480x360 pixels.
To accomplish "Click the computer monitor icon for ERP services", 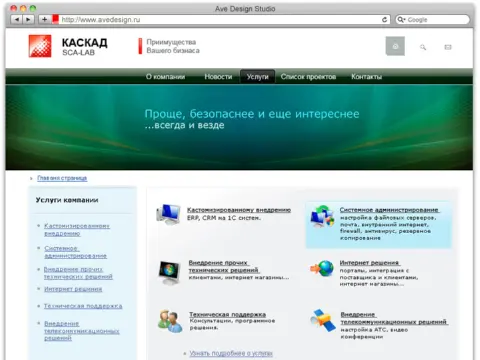I will click(168, 214).
